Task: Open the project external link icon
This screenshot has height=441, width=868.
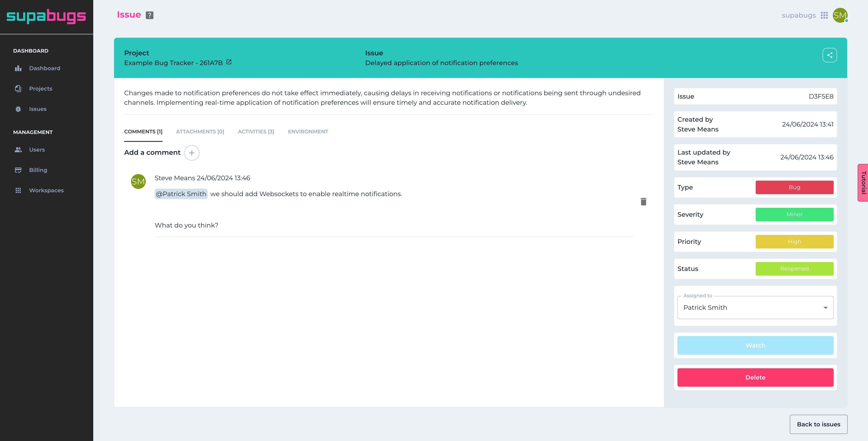Action: 229,62
